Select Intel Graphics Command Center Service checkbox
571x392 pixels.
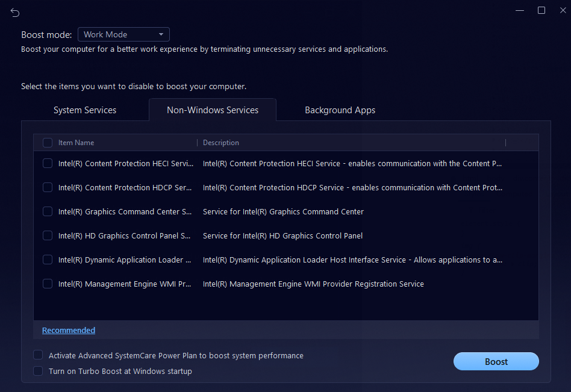click(48, 211)
